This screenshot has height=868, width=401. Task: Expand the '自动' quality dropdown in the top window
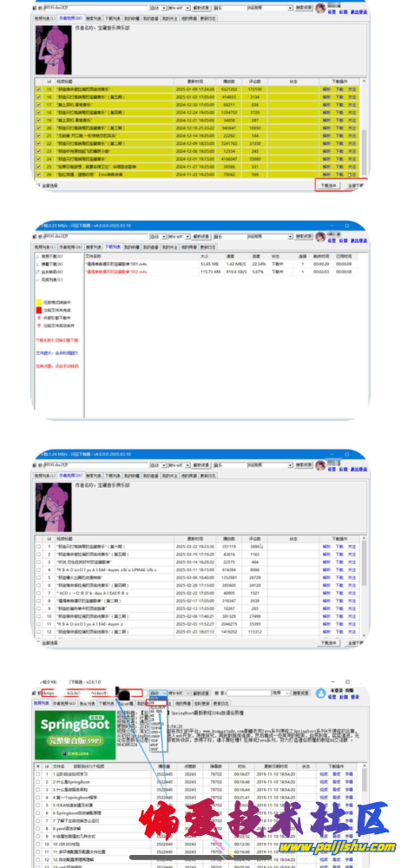157,9
